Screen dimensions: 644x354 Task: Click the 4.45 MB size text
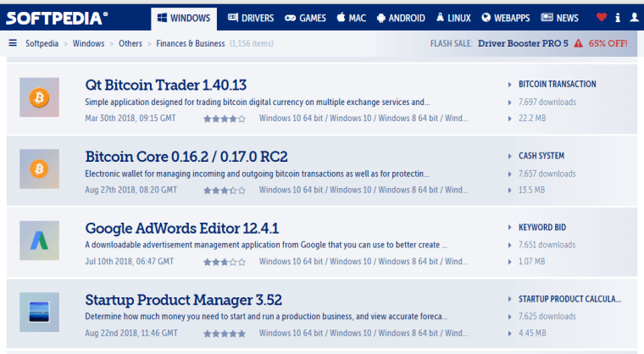coord(532,333)
